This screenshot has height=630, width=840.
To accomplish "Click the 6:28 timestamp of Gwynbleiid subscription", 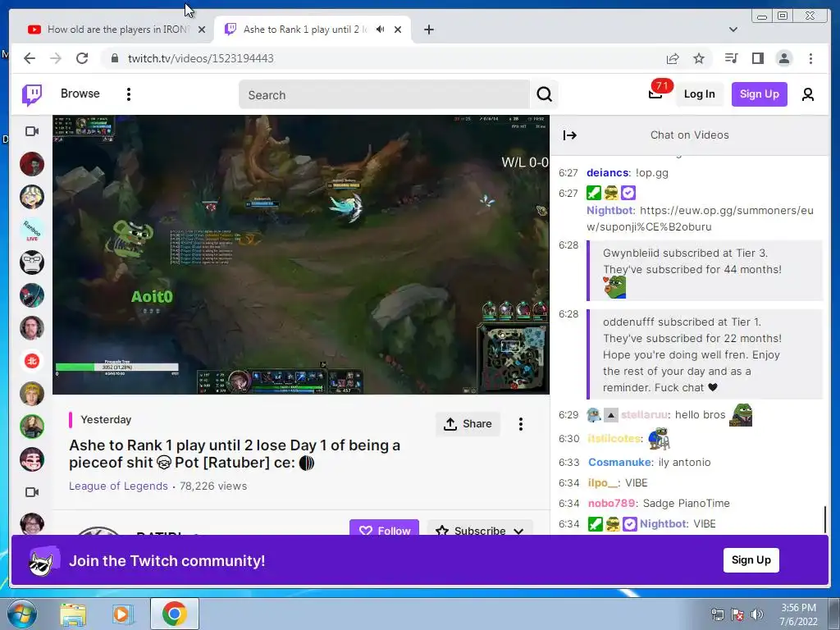I will 568,244.
